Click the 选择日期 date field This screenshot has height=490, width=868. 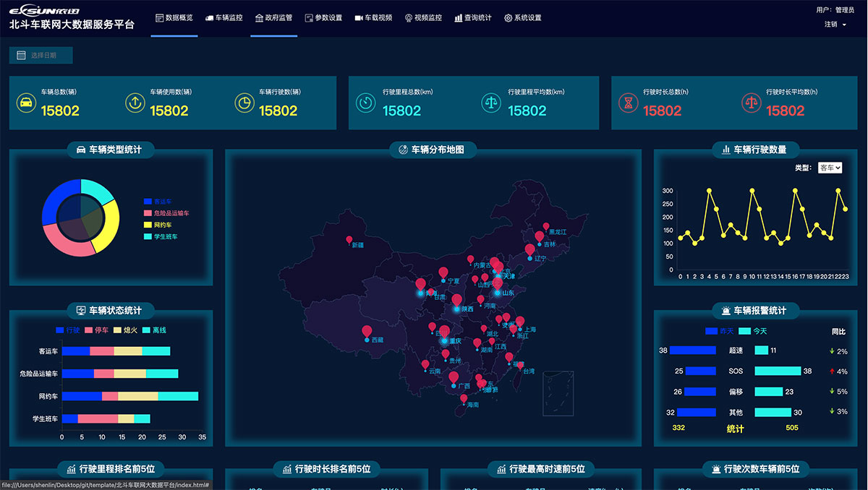(x=41, y=55)
